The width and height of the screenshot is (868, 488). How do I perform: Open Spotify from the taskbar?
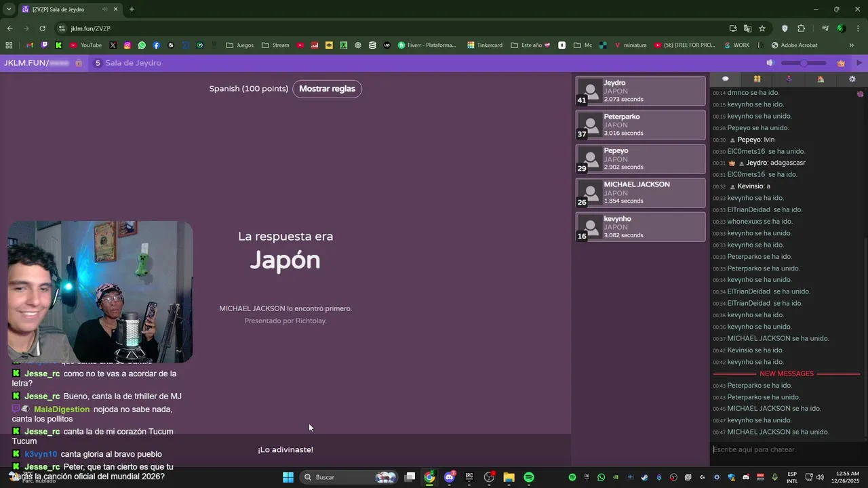click(529, 477)
